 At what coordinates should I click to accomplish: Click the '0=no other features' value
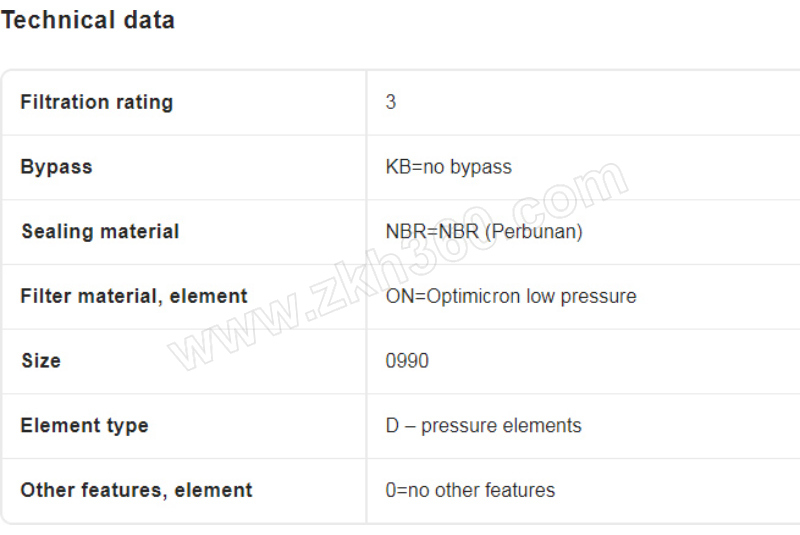(470, 490)
